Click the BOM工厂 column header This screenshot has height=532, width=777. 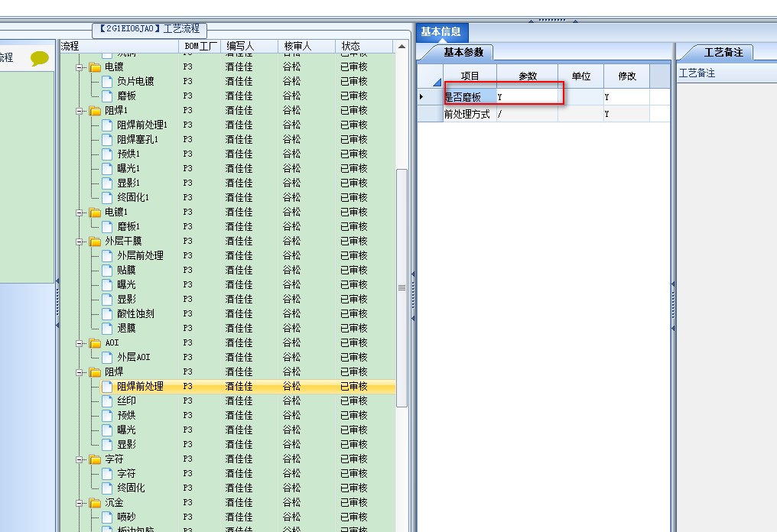coord(200,46)
